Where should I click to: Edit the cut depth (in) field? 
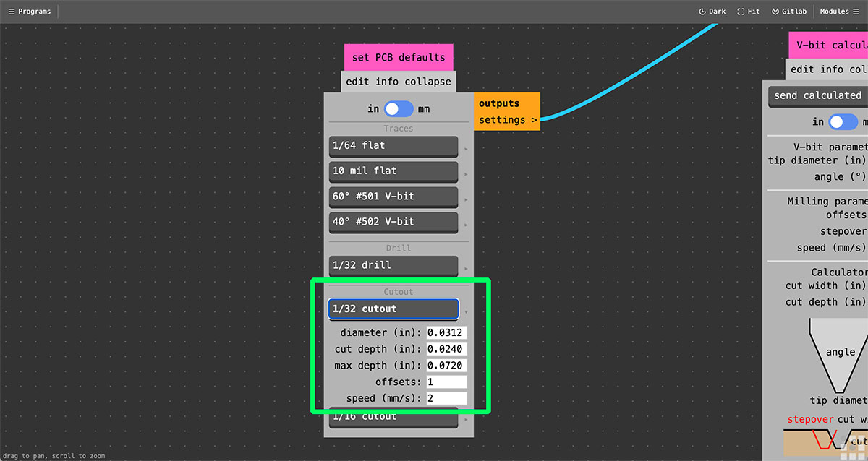click(446, 349)
